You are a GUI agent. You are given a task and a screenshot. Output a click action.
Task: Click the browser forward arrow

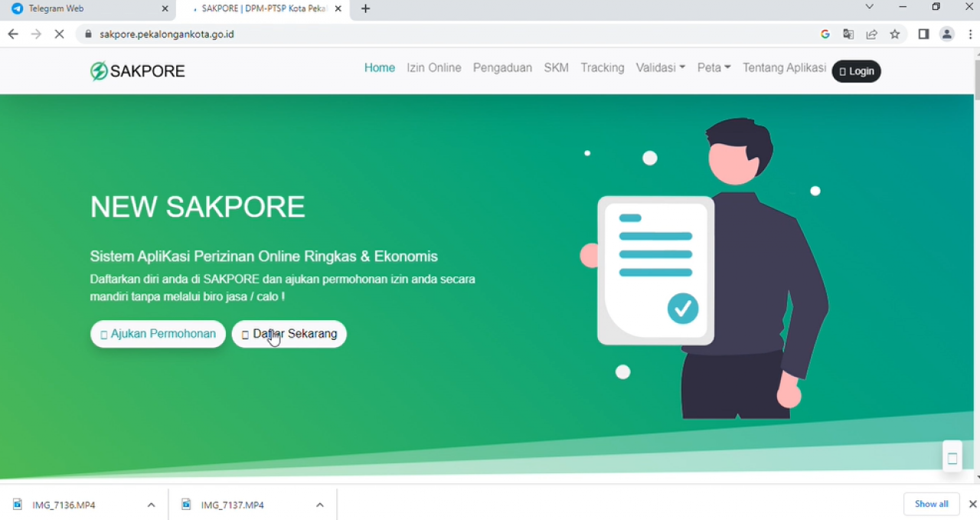(36, 34)
